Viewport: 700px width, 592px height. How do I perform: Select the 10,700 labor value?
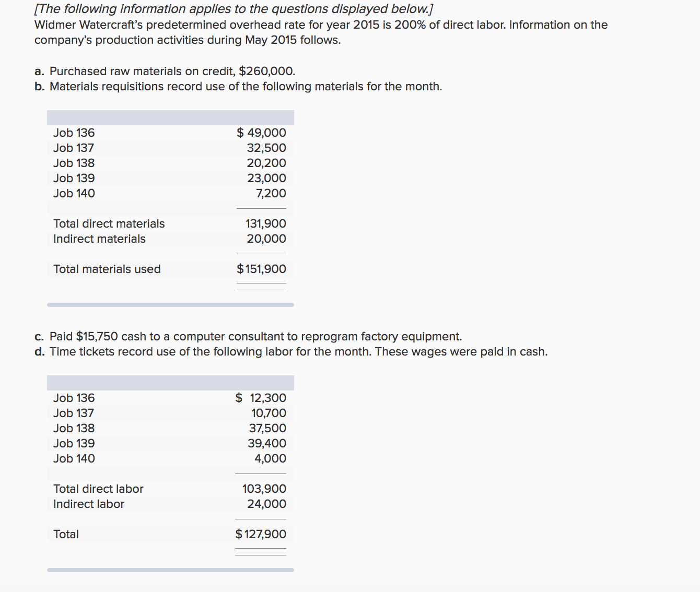pos(269,413)
